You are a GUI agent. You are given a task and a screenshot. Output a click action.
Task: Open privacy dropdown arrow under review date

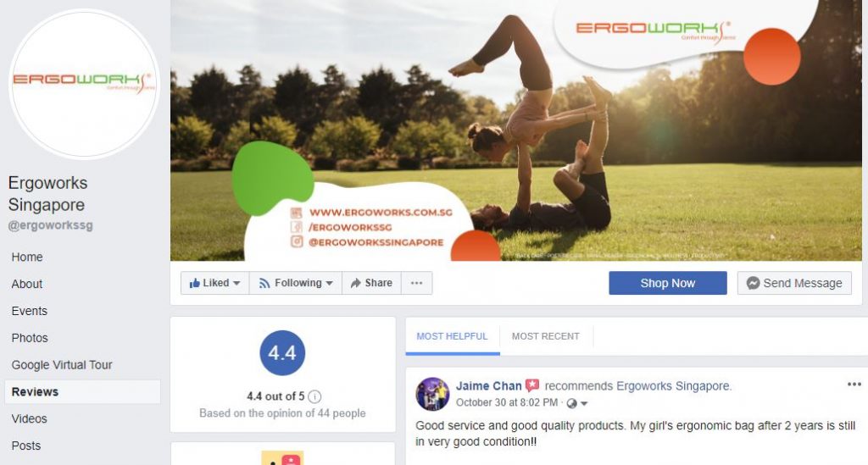pos(583,404)
